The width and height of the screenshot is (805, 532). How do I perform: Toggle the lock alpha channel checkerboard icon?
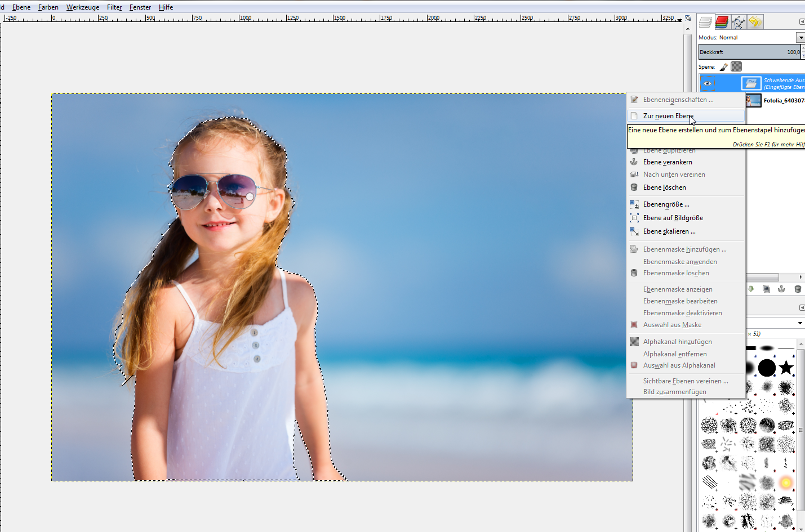(736, 67)
